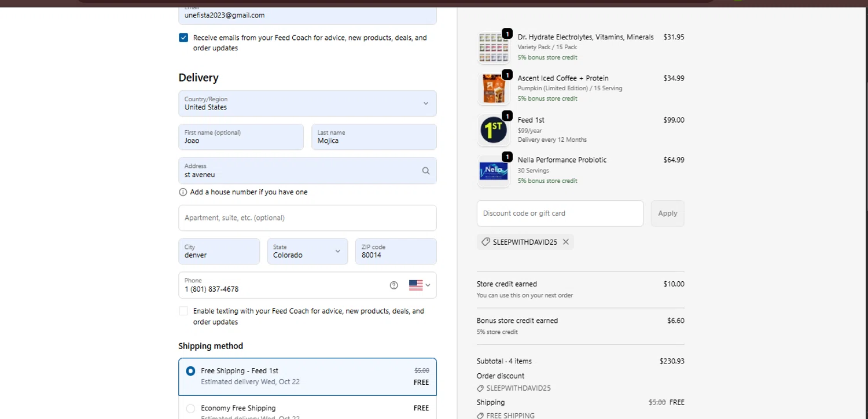Click the Dr. Hydrate Electrolytes product name
Viewport: 868px width, 419px height.
pyautogui.click(x=586, y=37)
